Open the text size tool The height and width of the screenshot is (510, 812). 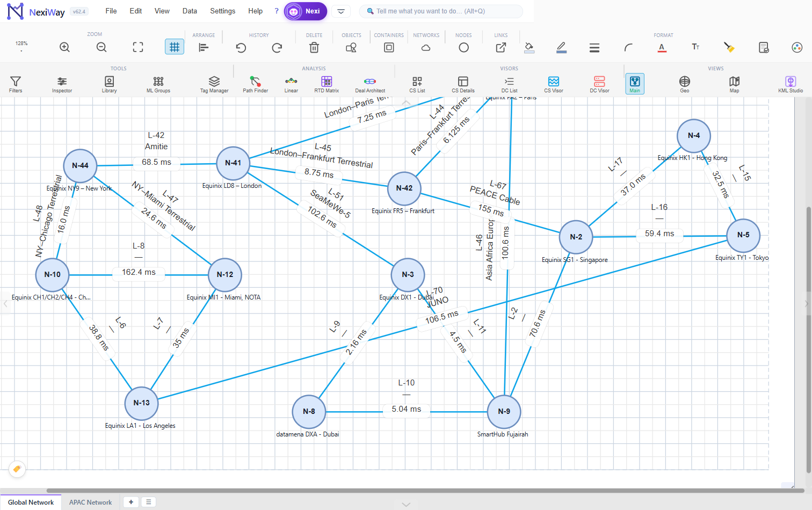(695, 47)
